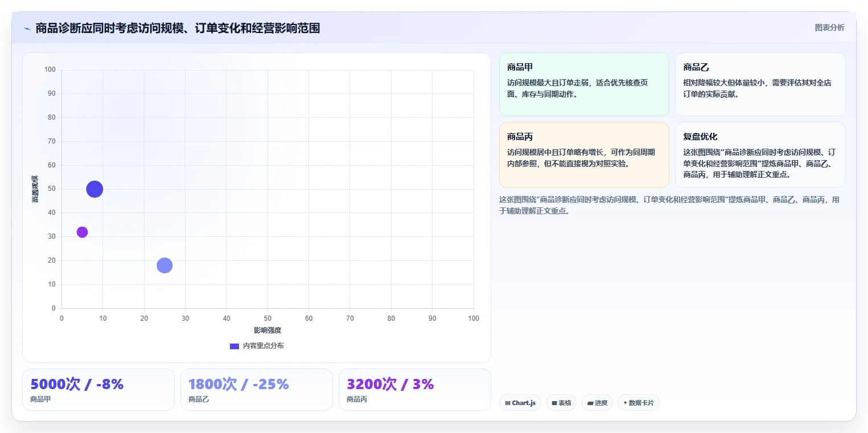Select the 数据卡片 tag
The image size is (868, 433).
coord(639,403)
